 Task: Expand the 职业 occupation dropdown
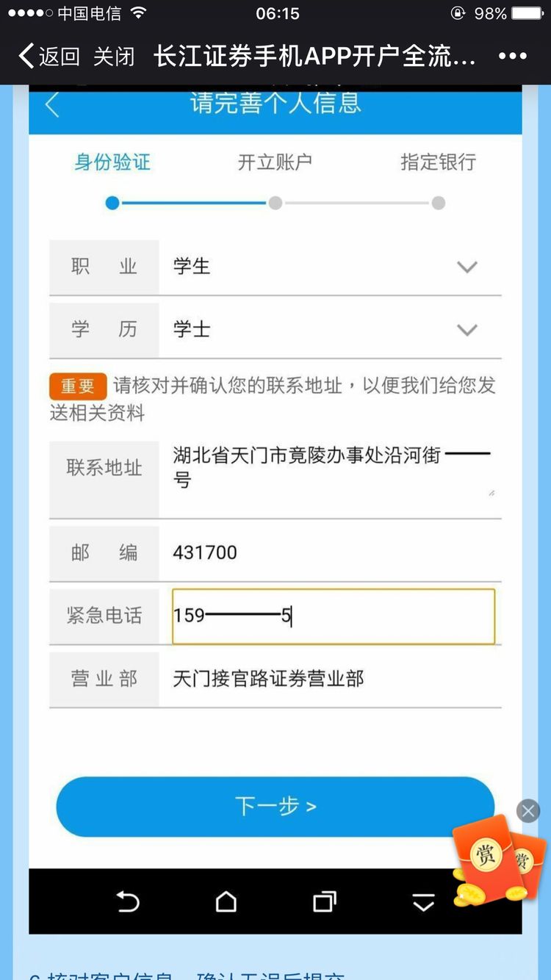pyautogui.click(x=467, y=267)
